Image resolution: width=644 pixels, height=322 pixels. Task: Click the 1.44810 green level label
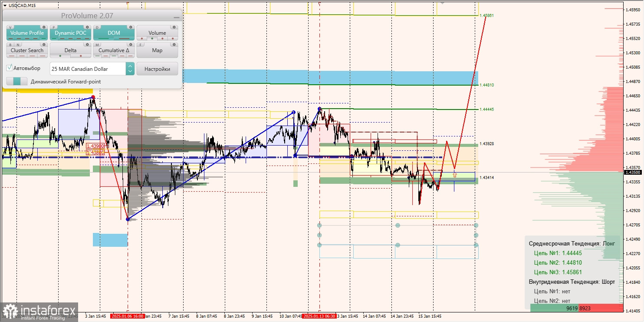coord(486,85)
